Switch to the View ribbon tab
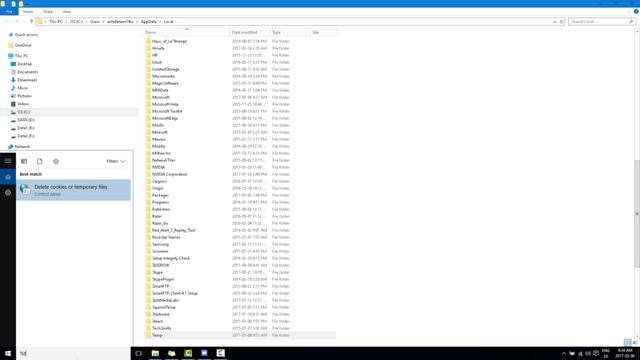Image resolution: width=640 pixels, height=360 pixels. [67, 12]
